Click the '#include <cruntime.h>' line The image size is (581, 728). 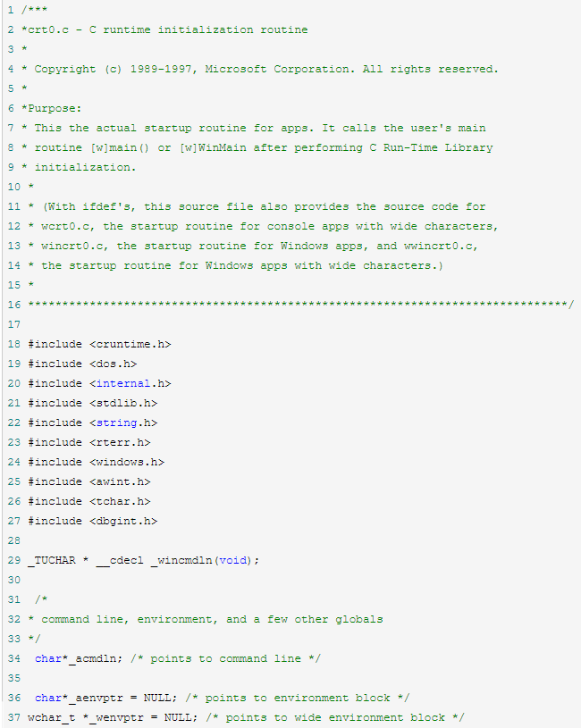[99, 345]
